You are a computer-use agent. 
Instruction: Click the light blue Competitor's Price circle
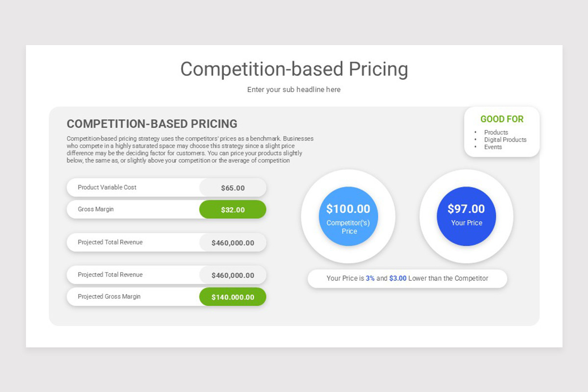(x=348, y=216)
